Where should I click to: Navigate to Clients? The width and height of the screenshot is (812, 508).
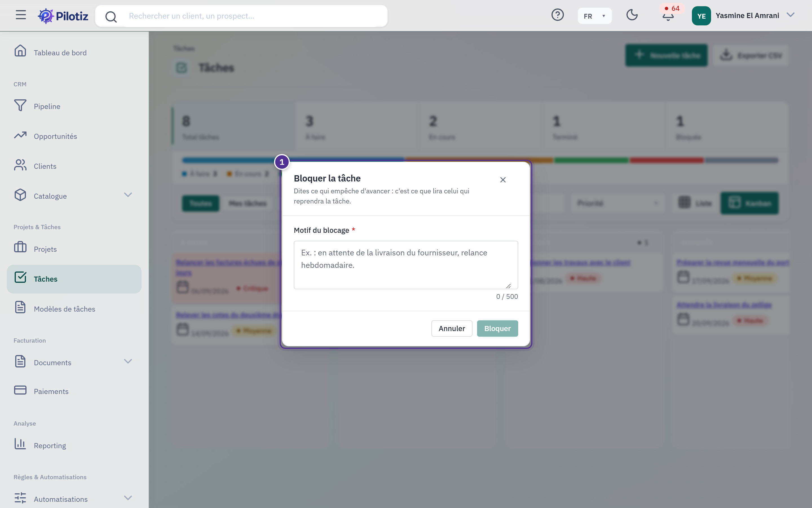click(74, 166)
